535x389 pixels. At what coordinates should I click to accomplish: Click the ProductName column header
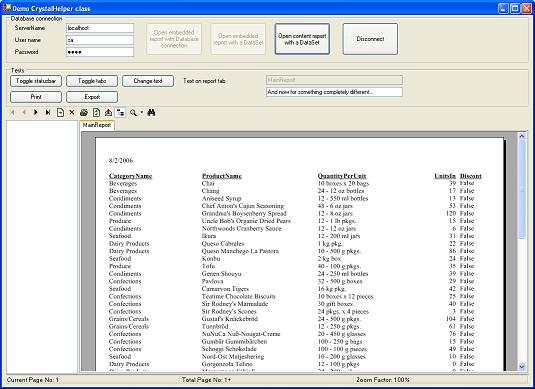pyautogui.click(x=222, y=176)
